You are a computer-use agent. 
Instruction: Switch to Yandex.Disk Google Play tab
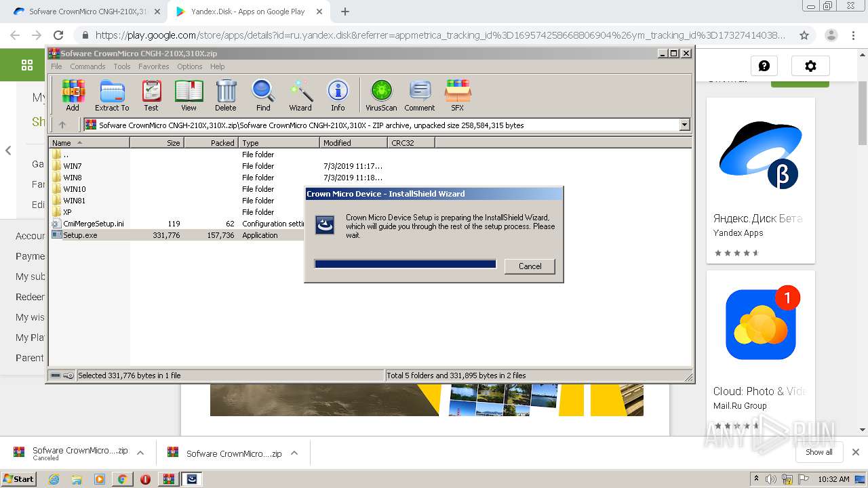(x=248, y=12)
